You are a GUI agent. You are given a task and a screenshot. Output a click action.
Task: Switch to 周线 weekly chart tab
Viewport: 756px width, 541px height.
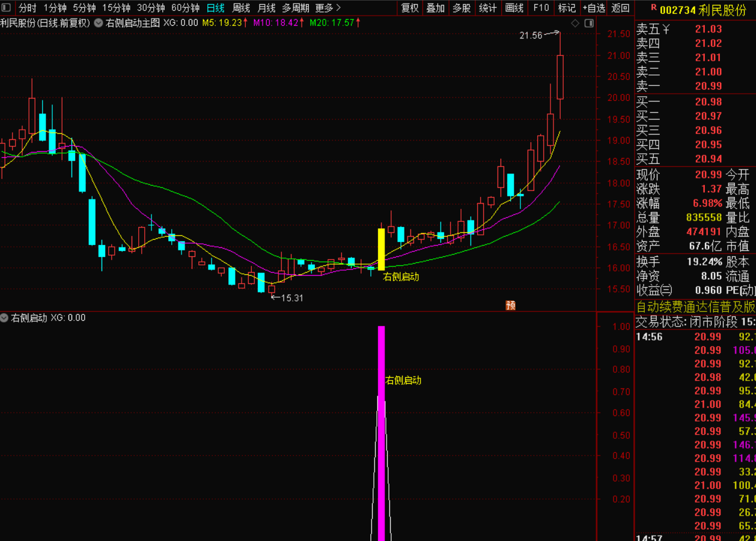(x=241, y=8)
